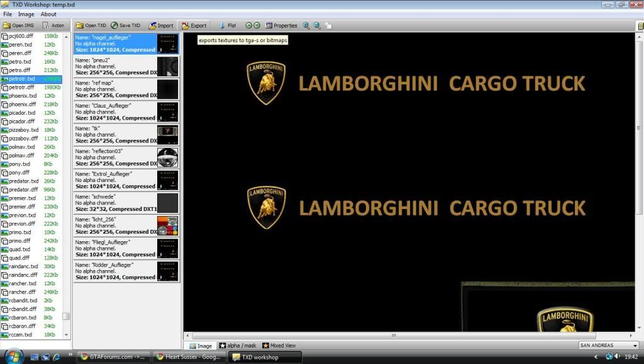Move texture up with the green up arrow

pyautogui.click(x=248, y=25)
